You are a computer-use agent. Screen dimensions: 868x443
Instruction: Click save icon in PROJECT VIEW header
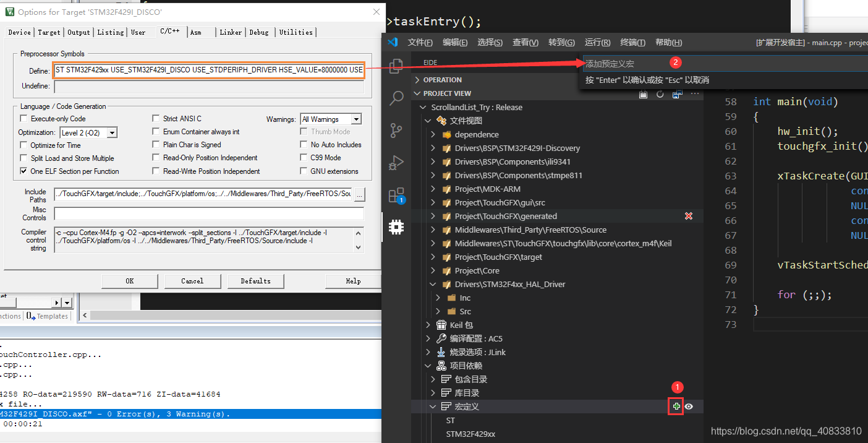(677, 94)
